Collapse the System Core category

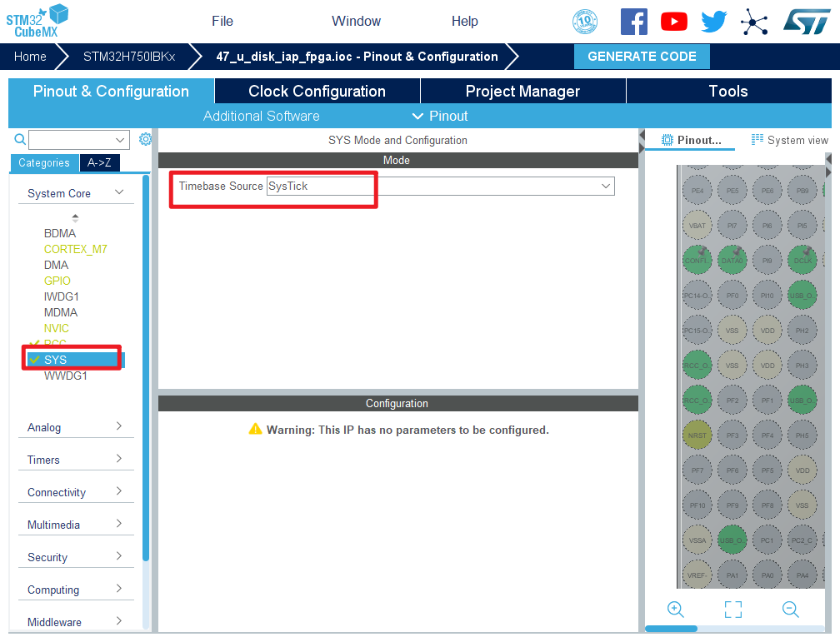(119, 192)
